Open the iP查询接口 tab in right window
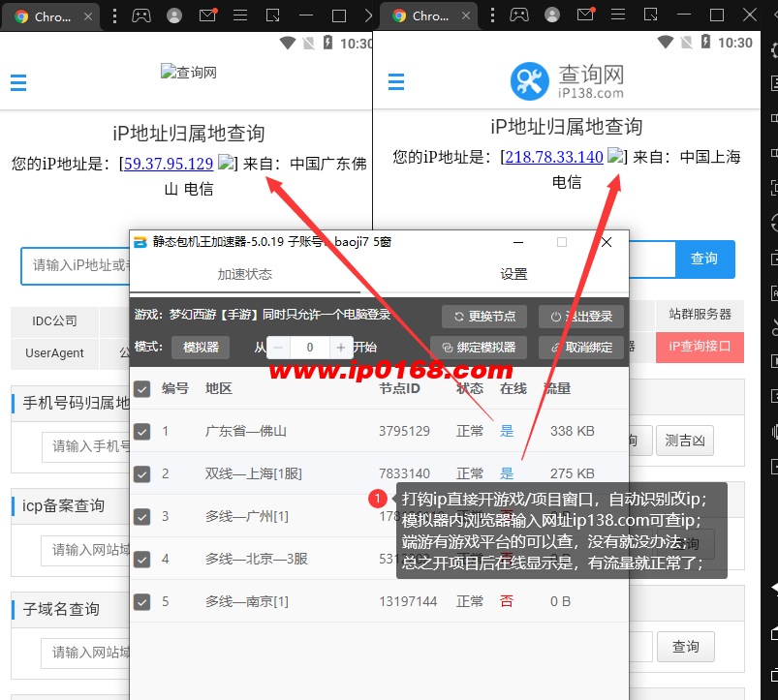Viewport: 778px width, 700px height. (x=700, y=347)
